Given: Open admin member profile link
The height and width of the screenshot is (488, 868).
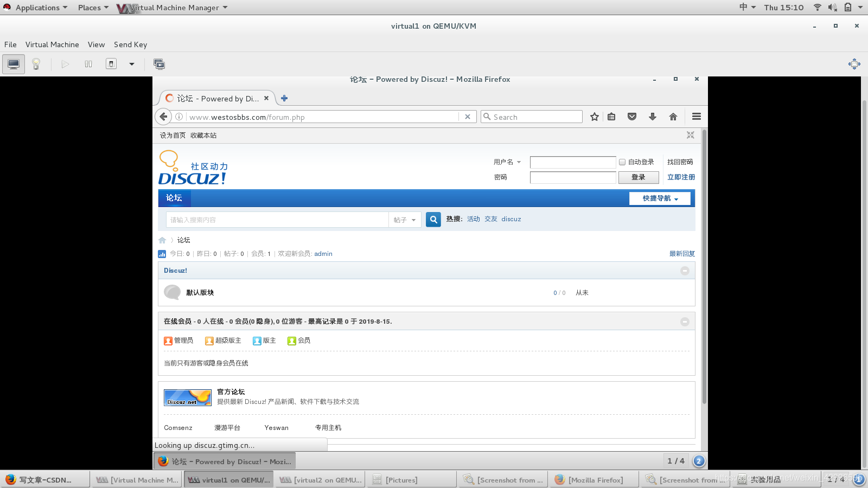Looking at the screenshot, I should (323, 254).
